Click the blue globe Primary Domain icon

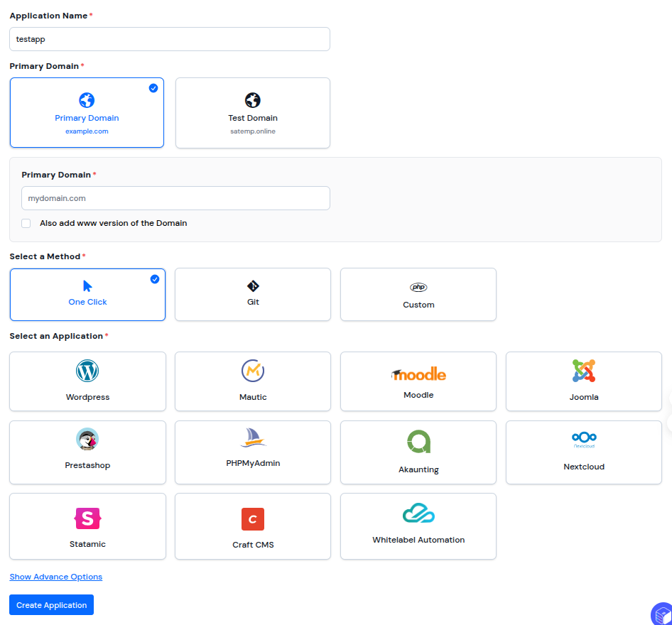[x=87, y=100]
